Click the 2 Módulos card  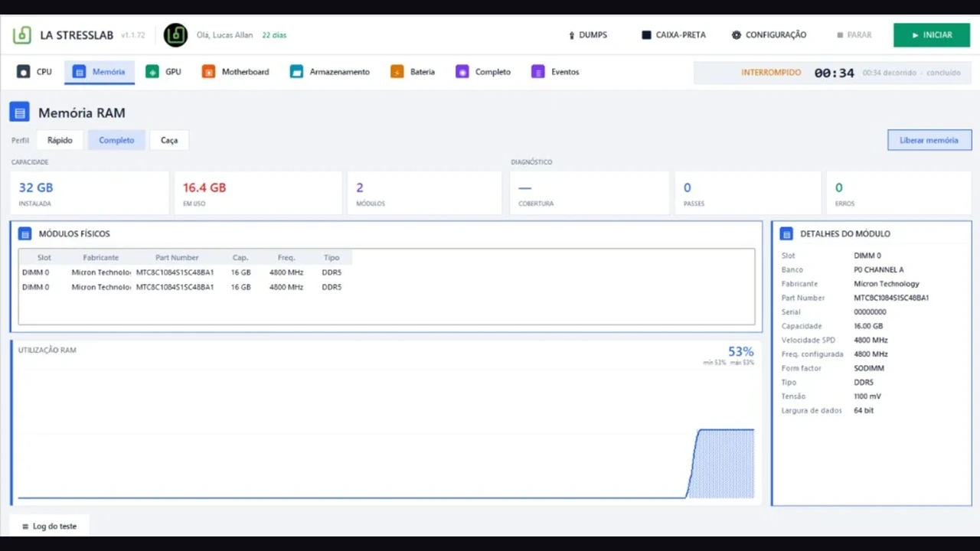424,194
